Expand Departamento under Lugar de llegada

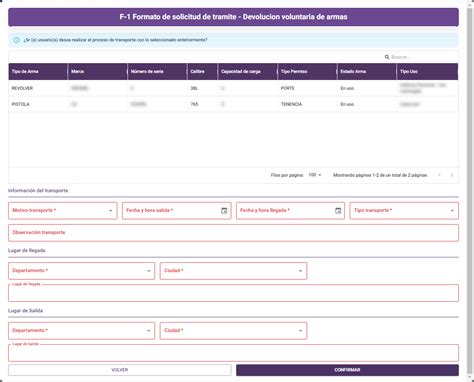(x=81, y=271)
